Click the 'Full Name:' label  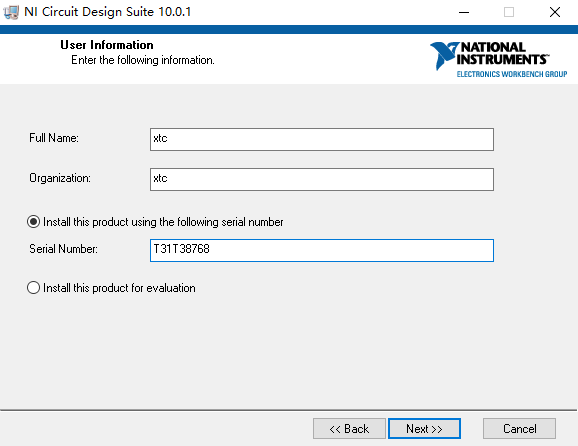[54, 138]
